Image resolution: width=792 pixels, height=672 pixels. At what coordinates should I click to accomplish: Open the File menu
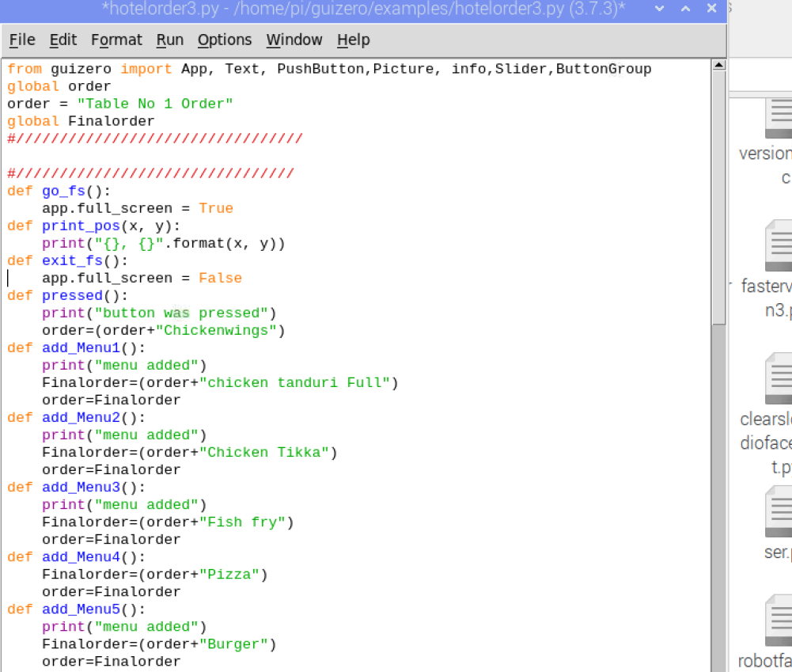point(22,40)
